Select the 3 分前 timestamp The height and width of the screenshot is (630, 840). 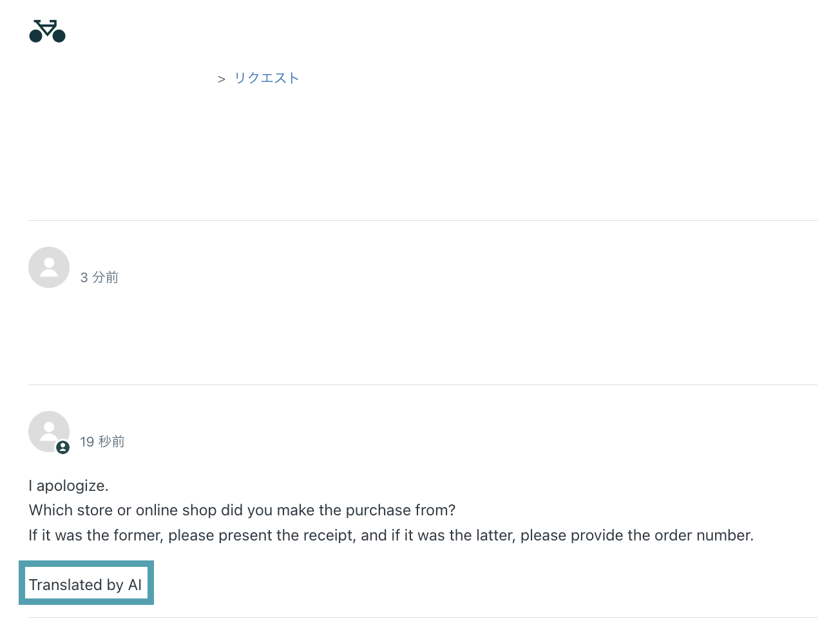pos(99,278)
